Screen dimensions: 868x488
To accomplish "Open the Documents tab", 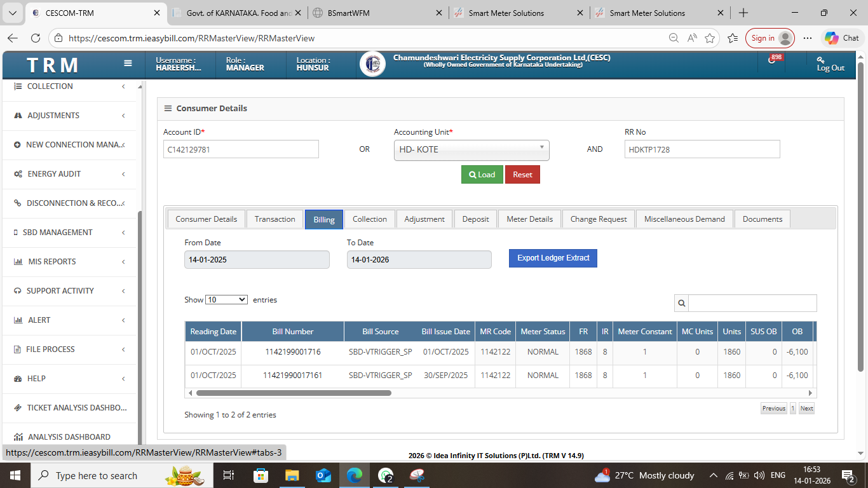I will pos(763,219).
